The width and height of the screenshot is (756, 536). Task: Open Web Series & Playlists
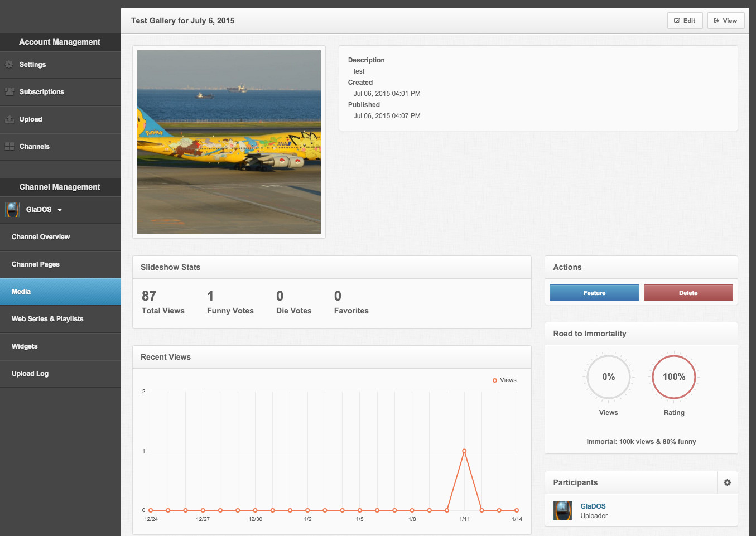pyautogui.click(x=60, y=319)
